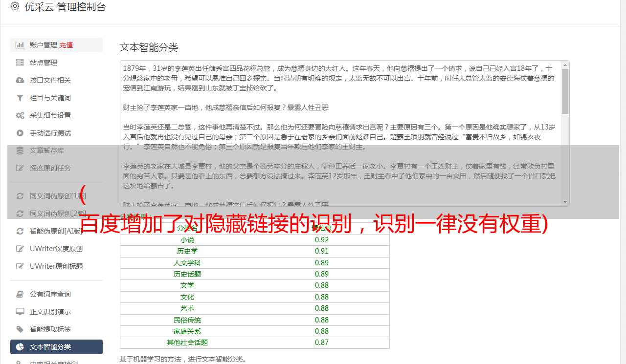Click the edit icon for 深度原创任务
This screenshot has height=364, width=626.
tap(20, 168)
